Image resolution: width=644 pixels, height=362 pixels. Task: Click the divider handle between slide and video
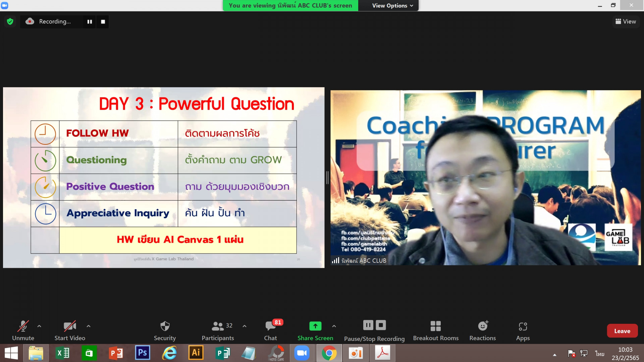[327, 178]
